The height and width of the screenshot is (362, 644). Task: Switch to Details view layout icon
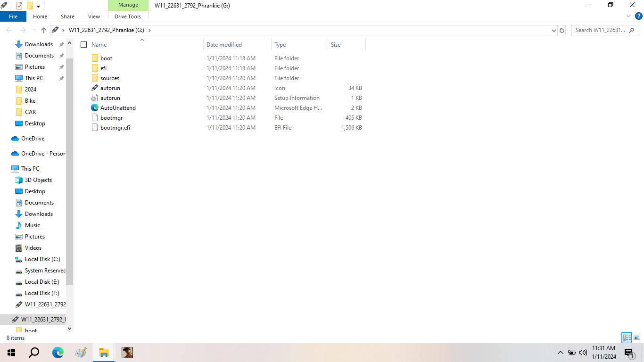coord(627,337)
